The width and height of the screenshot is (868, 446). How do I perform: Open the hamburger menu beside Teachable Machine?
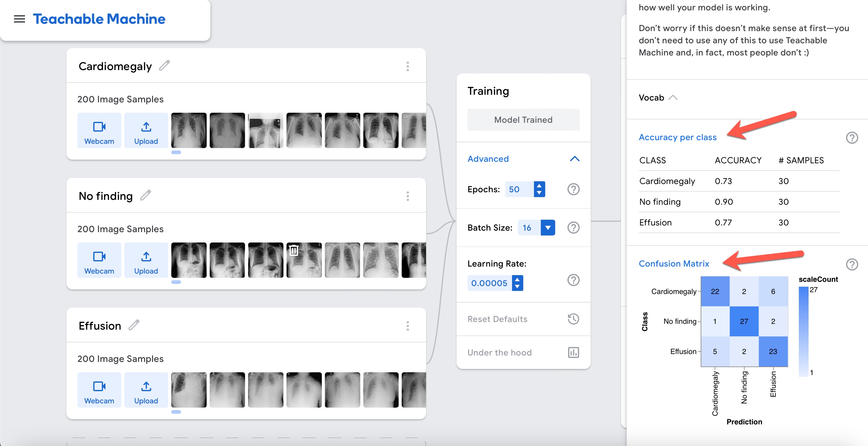[19, 19]
